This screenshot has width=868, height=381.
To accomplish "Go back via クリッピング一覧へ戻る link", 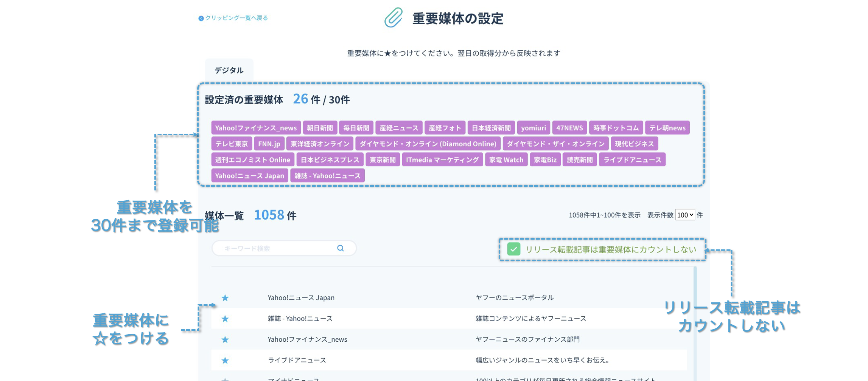I will coord(236,18).
